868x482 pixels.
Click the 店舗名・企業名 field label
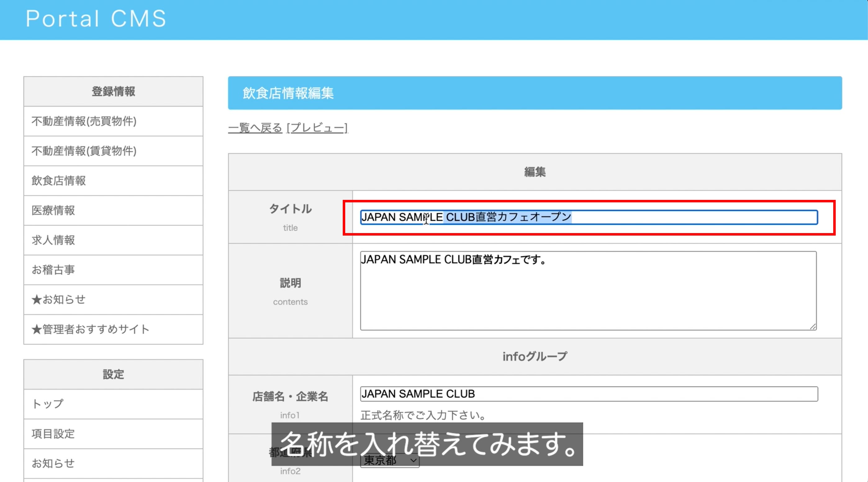pyautogui.click(x=291, y=396)
